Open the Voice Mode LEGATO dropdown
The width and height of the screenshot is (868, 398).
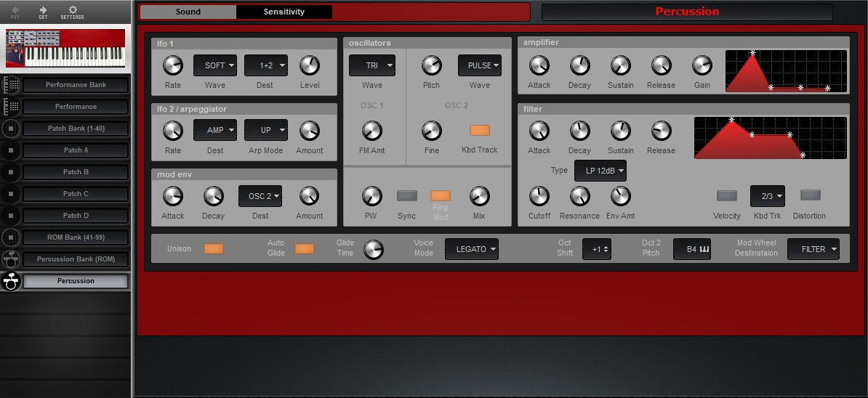point(471,249)
